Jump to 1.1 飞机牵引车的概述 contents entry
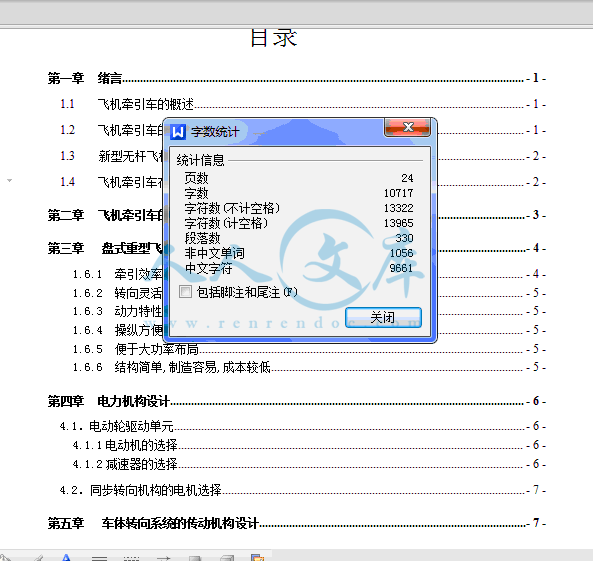The height and width of the screenshot is (561, 593). pyautogui.click(x=303, y=104)
